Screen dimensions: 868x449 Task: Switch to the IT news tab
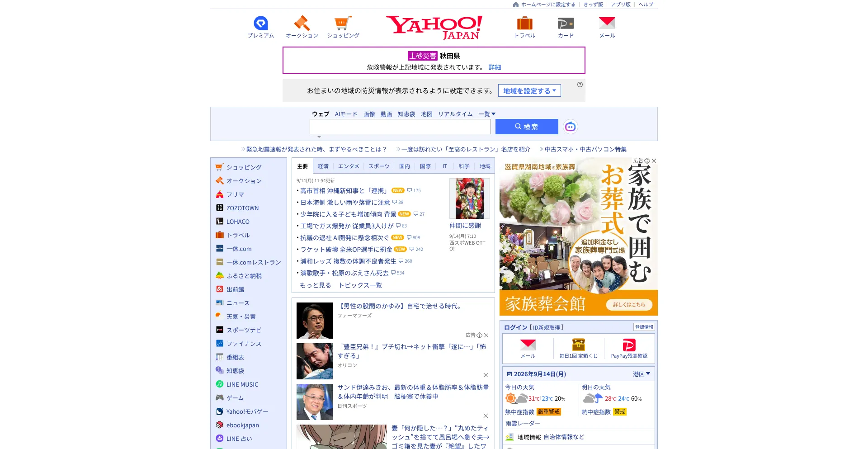coord(445,166)
